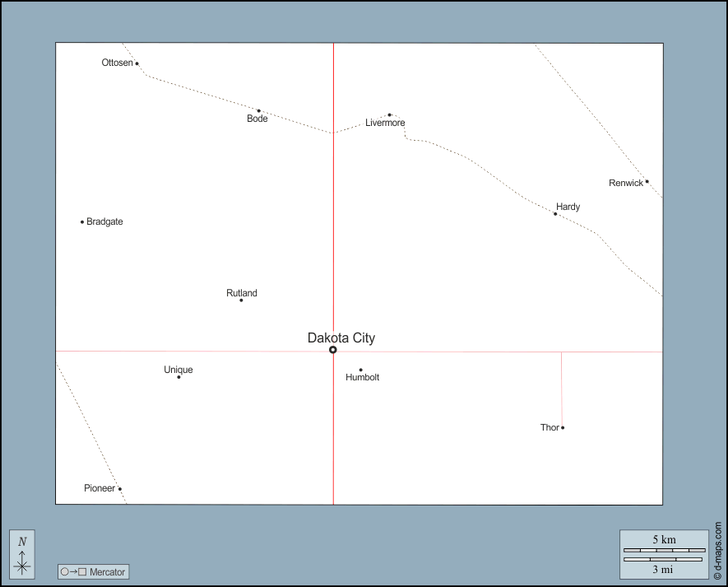This screenshot has height=587, width=728.
Task: Click the 5 km scale bar
Action: 664,549
